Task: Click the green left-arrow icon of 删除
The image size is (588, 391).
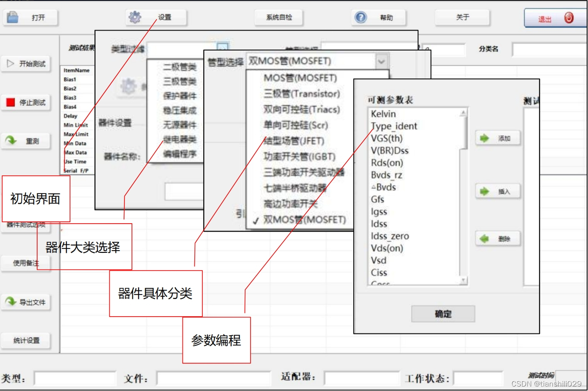Action: click(484, 239)
